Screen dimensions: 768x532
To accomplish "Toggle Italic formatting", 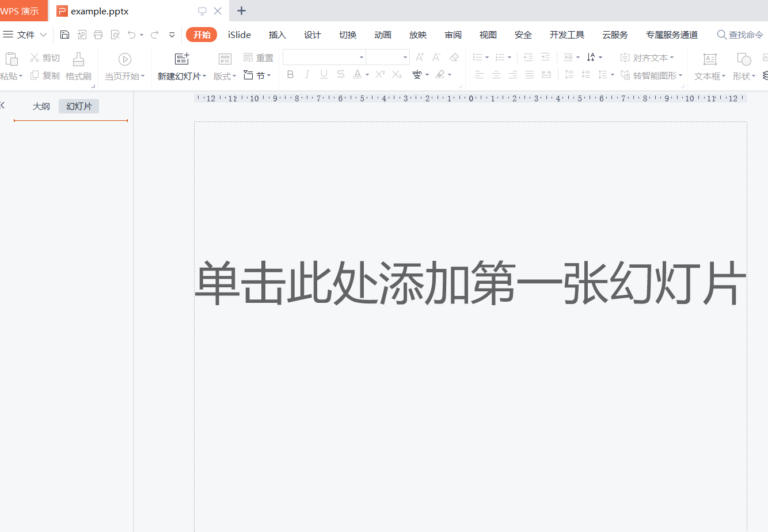I will [x=307, y=74].
